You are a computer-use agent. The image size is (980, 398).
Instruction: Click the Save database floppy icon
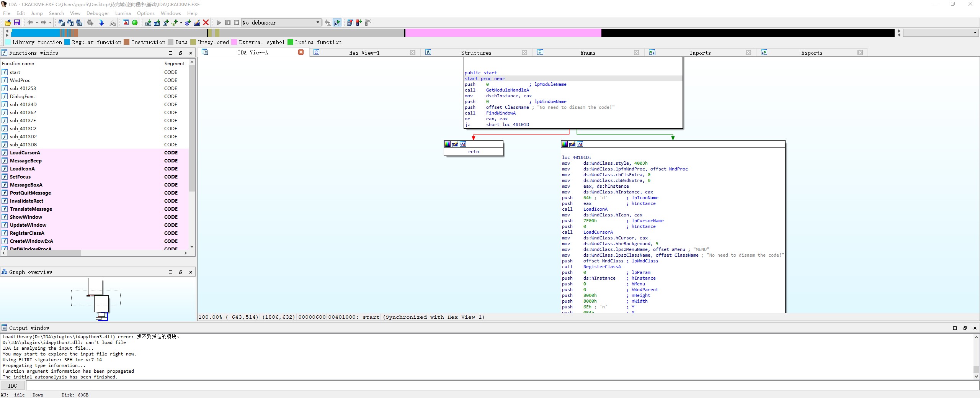17,23
